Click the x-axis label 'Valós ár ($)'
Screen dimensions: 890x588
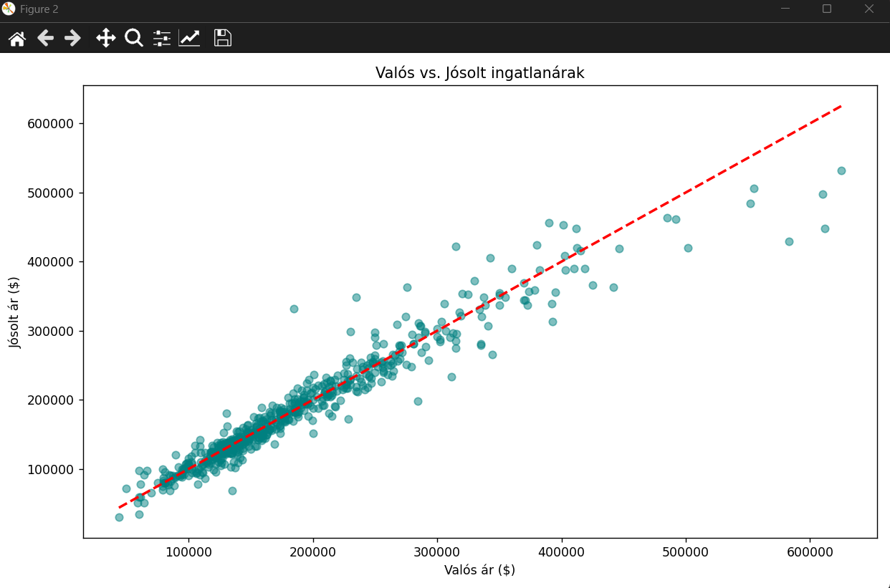pyautogui.click(x=479, y=570)
